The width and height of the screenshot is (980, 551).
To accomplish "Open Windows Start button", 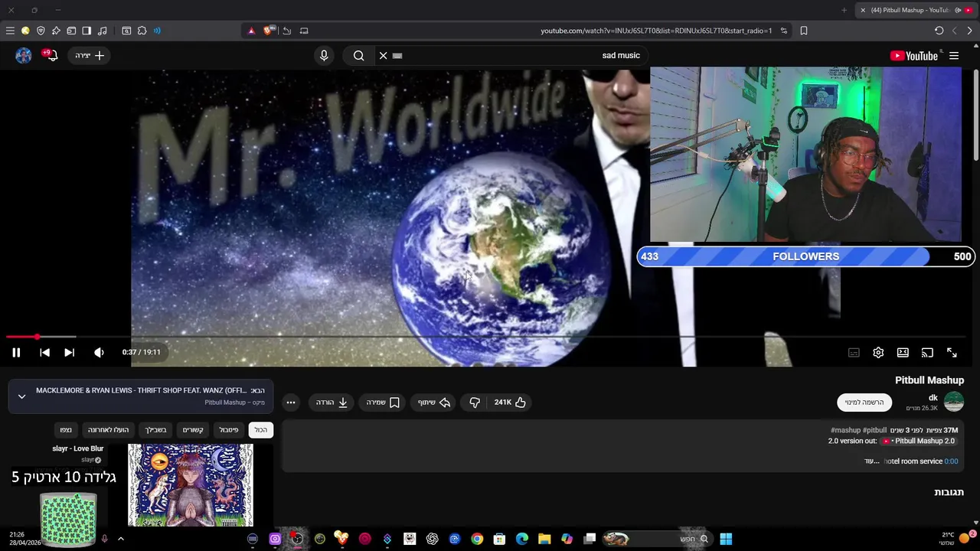I will tap(726, 539).
